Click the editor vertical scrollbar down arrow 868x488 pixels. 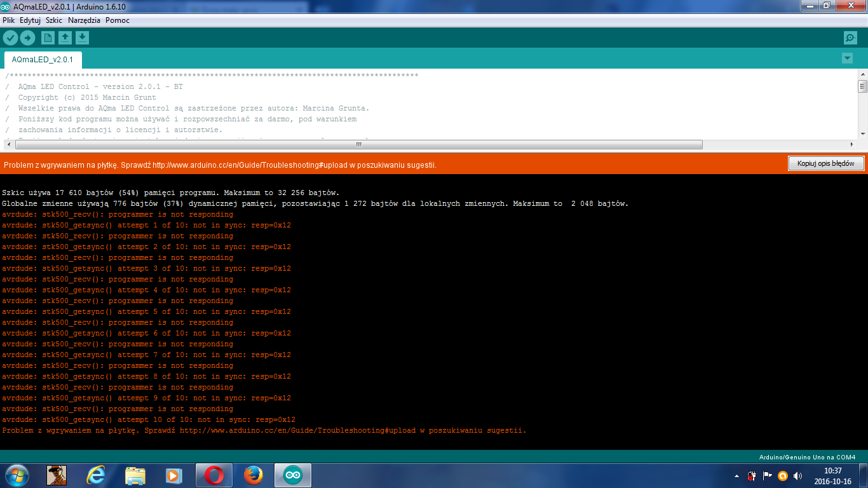[x=862, y=133]
